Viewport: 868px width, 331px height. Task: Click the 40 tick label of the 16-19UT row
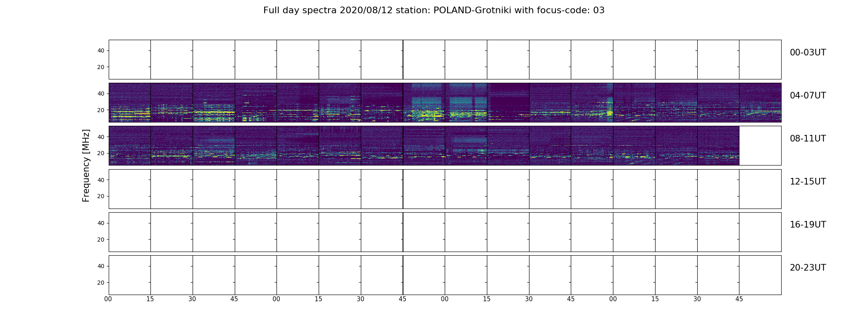coord(100,223)
